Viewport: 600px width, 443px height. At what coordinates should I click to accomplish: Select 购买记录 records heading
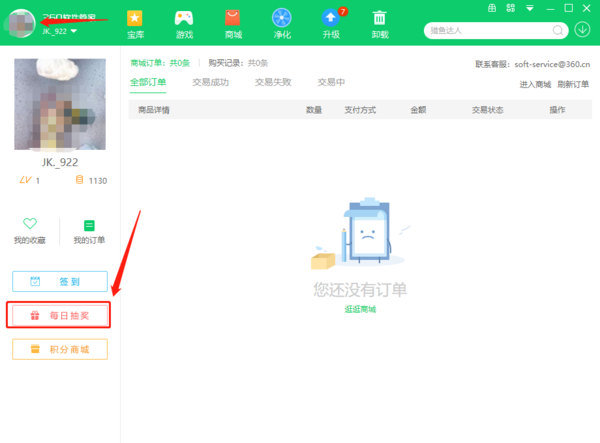point(238,63)
